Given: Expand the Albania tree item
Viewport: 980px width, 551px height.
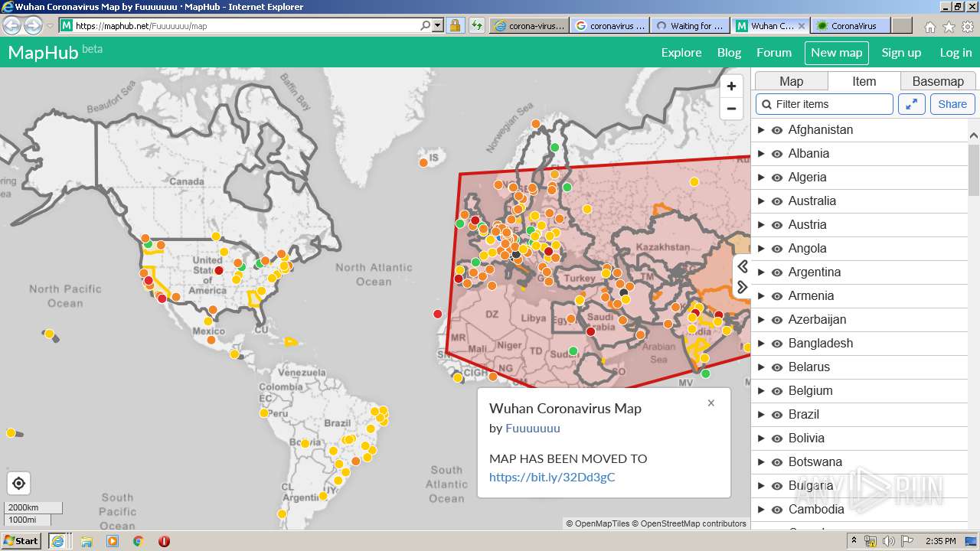Looking at the screenshot, I should (761, 154).
